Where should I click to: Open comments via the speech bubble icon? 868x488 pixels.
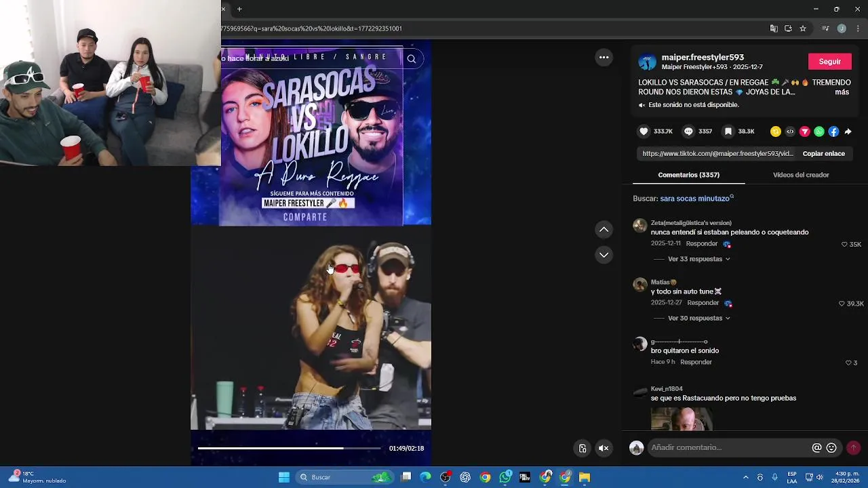tap(688, 131)
